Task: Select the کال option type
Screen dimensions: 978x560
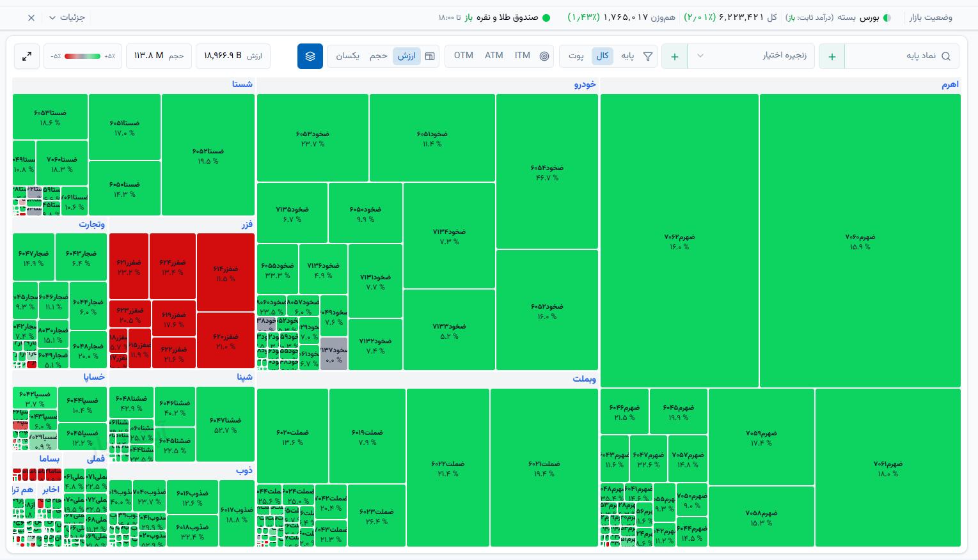Action: click(x=603, y=56)
